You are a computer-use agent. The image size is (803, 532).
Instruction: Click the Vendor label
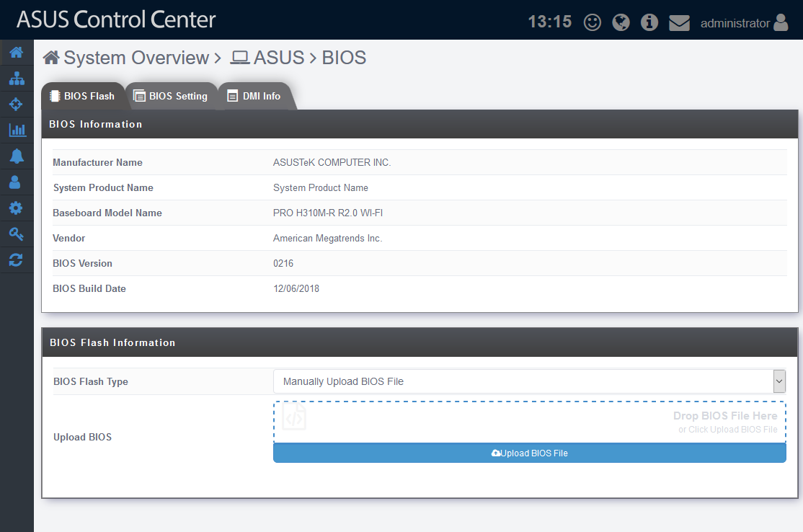pos(69,238)
